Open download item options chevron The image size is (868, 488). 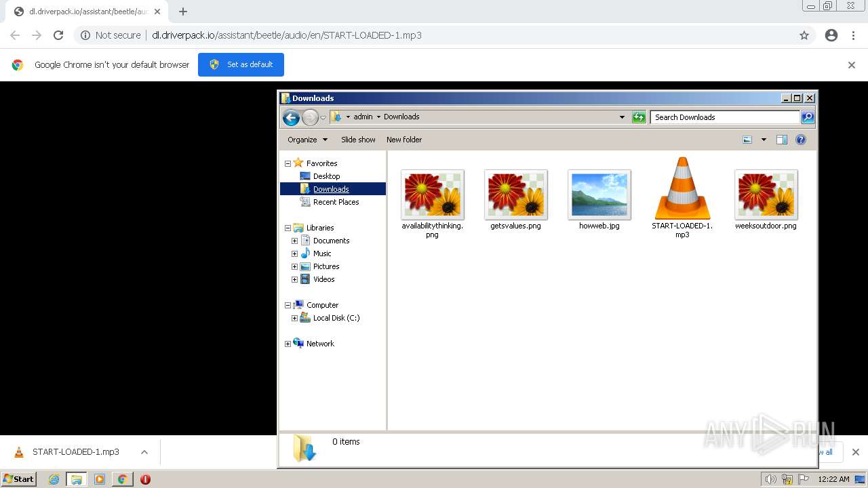[144, 452]
